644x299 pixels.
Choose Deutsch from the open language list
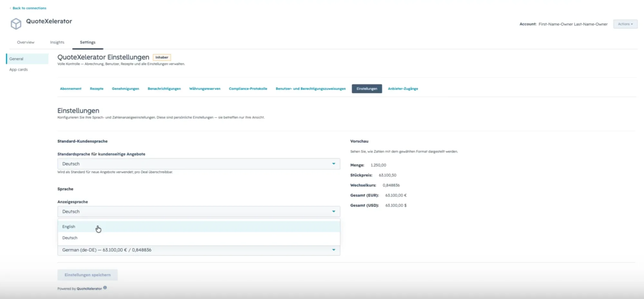(x=199, y=238)
